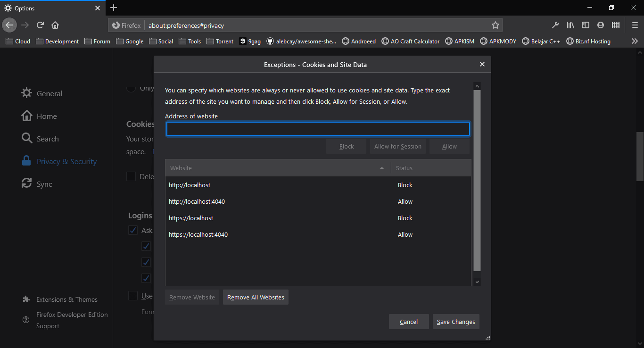This screenshot has width=644, height=348.
Task: Open the Library toolbar icon
Action: (x=570, y=25)
